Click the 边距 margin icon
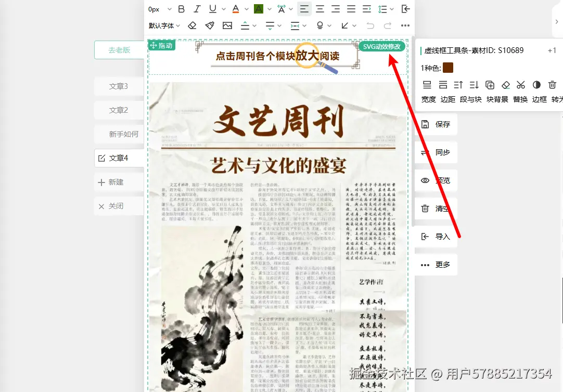This screenshot has width=563, height=392. pos(443,85)
